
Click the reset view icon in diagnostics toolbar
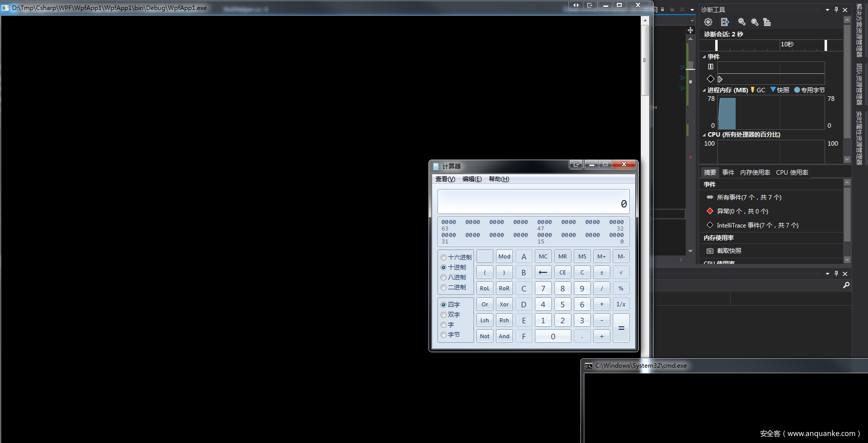click(x=767, y=22)
